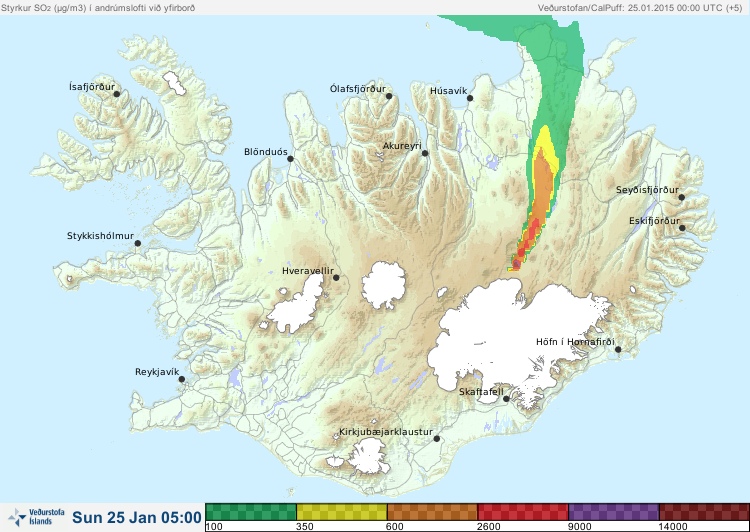
Task: Click the 'Höfn í Hornafirði' label text
Action: pos(575,342)
